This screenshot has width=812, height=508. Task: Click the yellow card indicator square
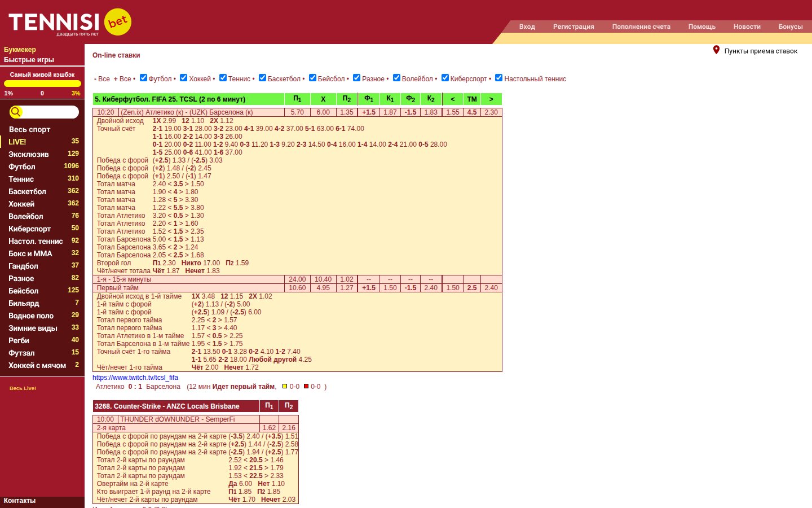click(x=285, y=387)
